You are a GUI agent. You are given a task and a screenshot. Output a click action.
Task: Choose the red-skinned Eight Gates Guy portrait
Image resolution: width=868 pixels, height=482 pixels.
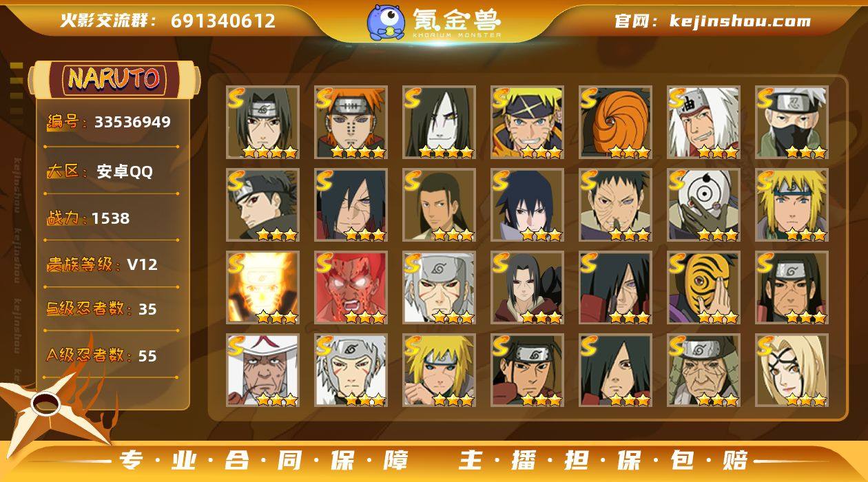coord(351,288)
